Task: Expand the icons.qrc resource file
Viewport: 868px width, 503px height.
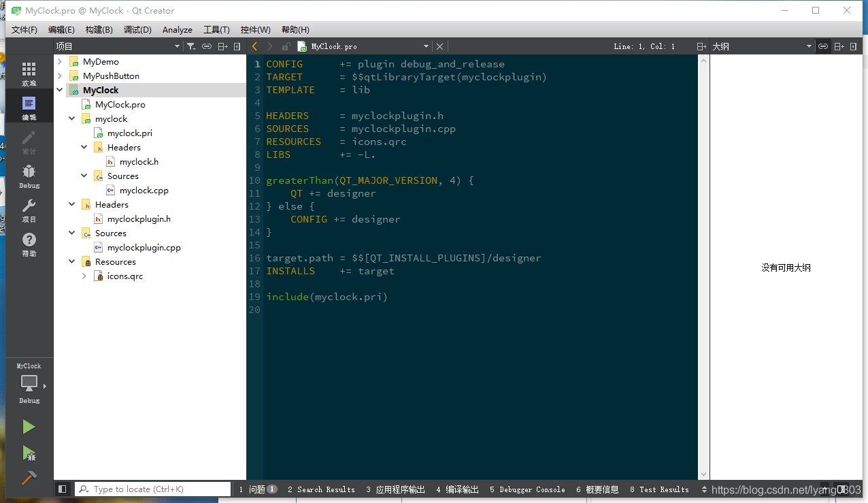Action: (84, 276)
